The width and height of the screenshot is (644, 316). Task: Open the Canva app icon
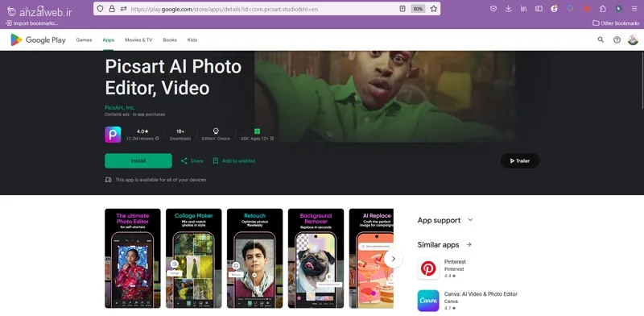428,301
